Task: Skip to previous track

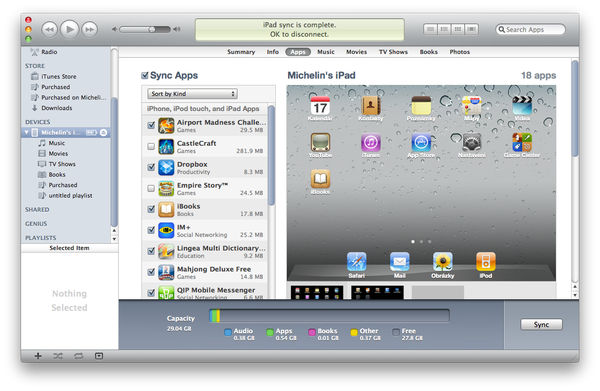Action: click(49, 29)
